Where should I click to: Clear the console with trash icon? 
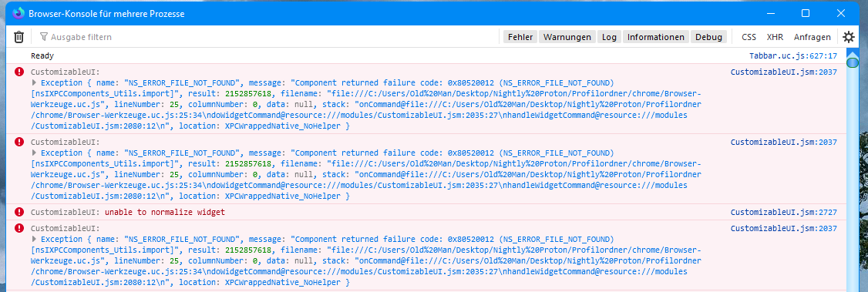click(19, 37)
